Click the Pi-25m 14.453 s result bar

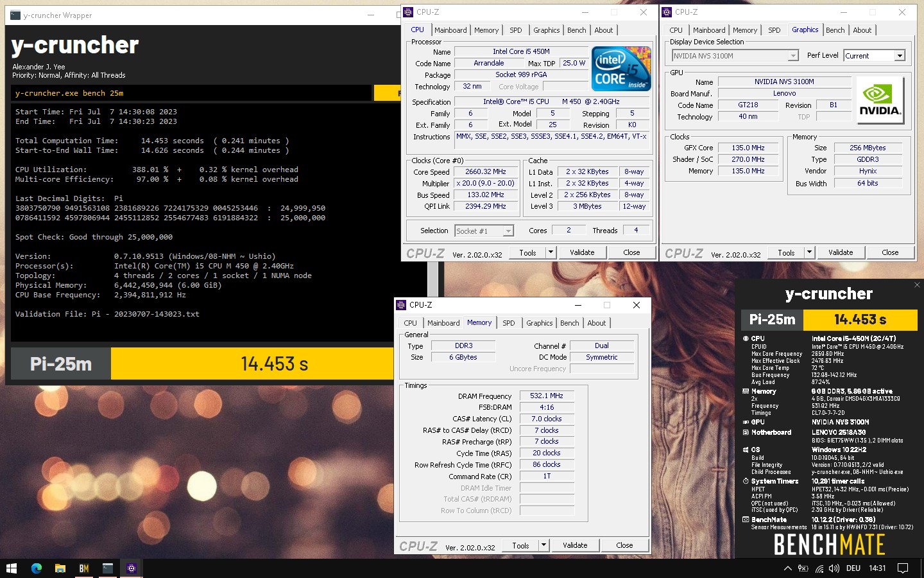pyautogui.click(x=203, y=363)
